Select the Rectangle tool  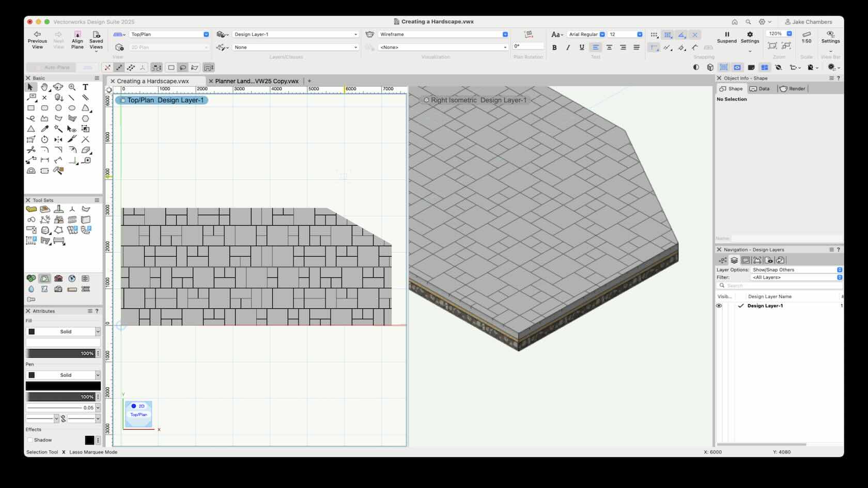pyautogui.click(x=30, y=108)
